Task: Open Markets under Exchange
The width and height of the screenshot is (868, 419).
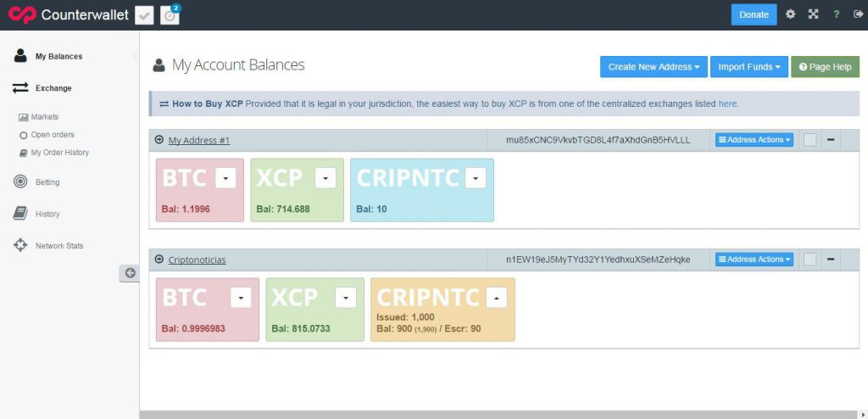Action: [x=45, y=117]
